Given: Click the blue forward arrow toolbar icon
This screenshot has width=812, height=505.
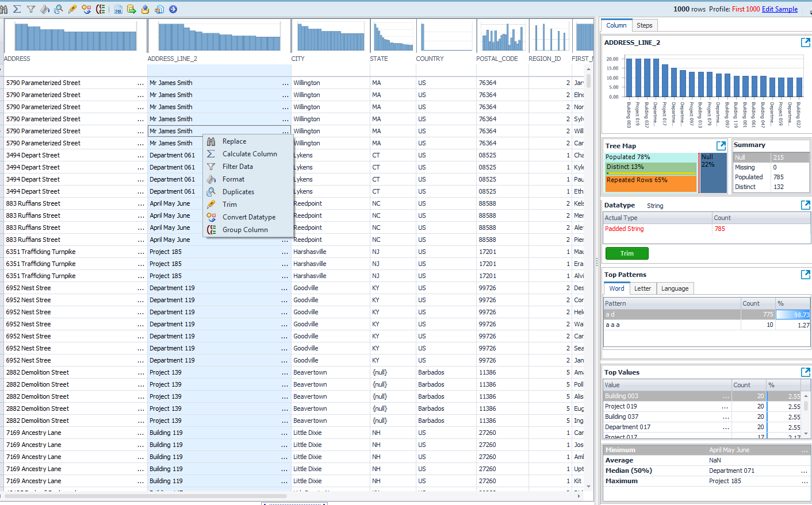Looking at the screenshot, I should pos(173,9).
